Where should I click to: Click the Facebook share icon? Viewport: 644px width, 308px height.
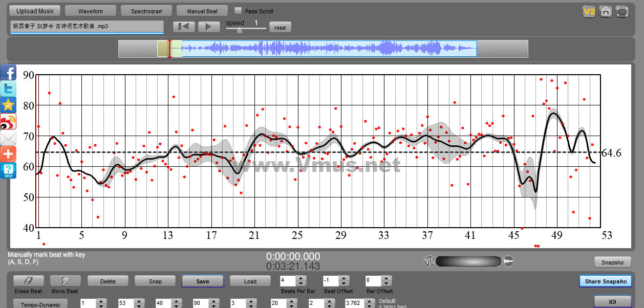click(8, 72)
